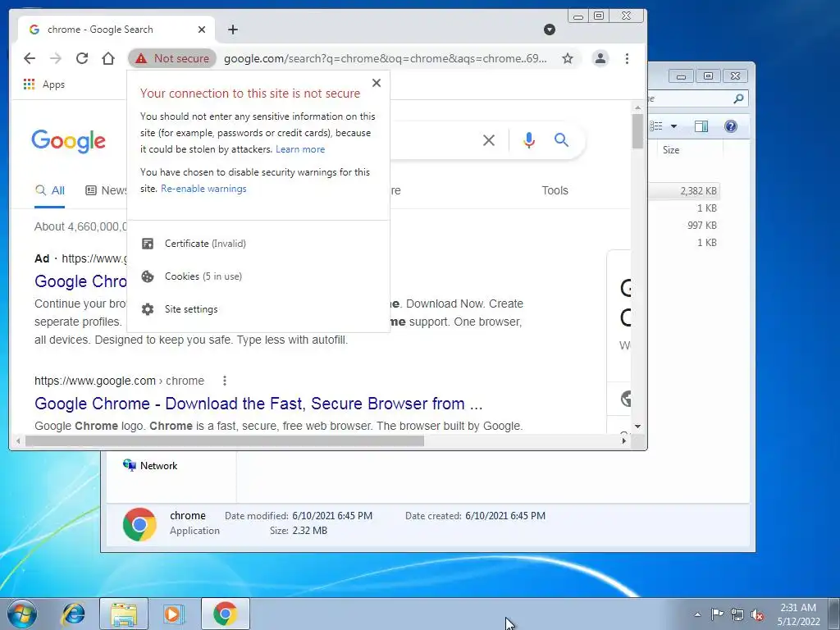840x630 pixels.
Task: Open the Chrome home page button
Action: click(108, 58)
